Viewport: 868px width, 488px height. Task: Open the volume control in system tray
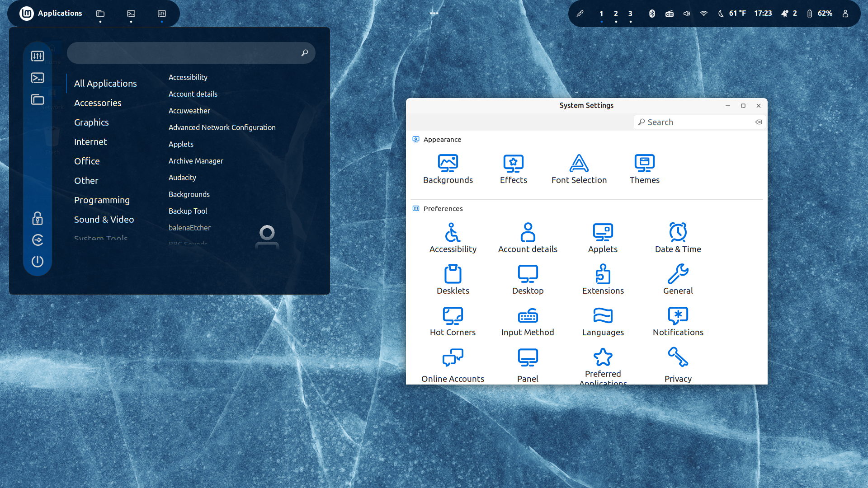(x=686, y=14)
